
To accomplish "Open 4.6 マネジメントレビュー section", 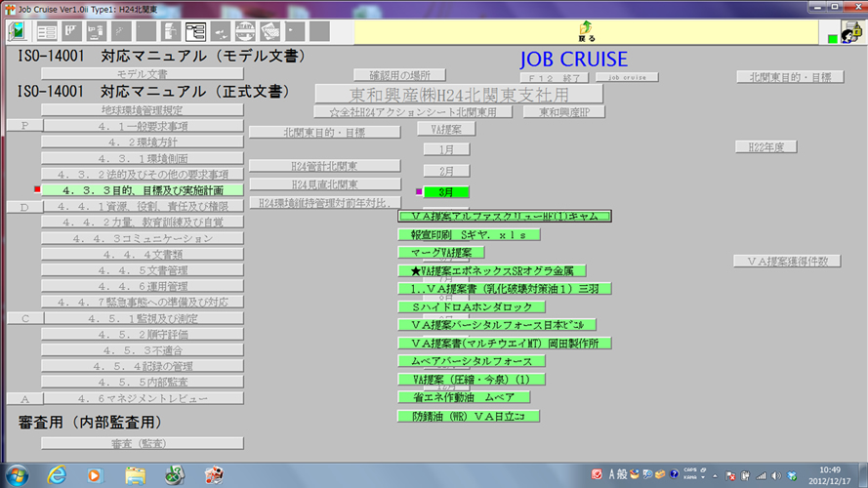I will pyautogui.click(x=142, y=399).
